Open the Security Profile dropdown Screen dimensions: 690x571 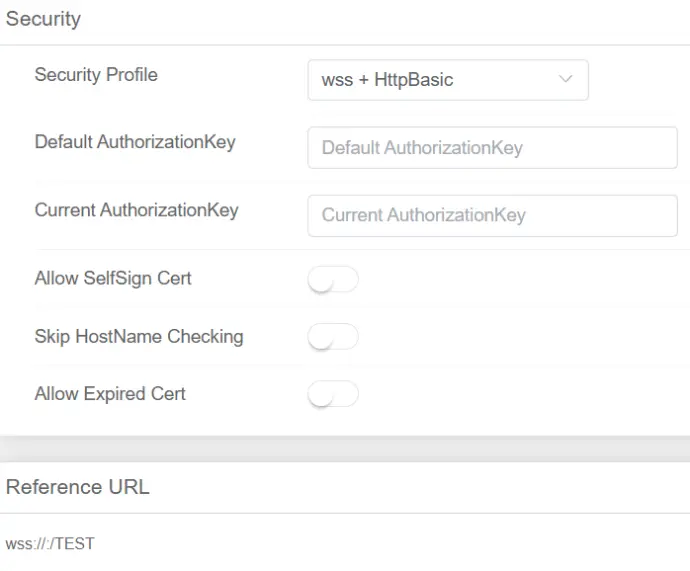(x=448, y=80)
